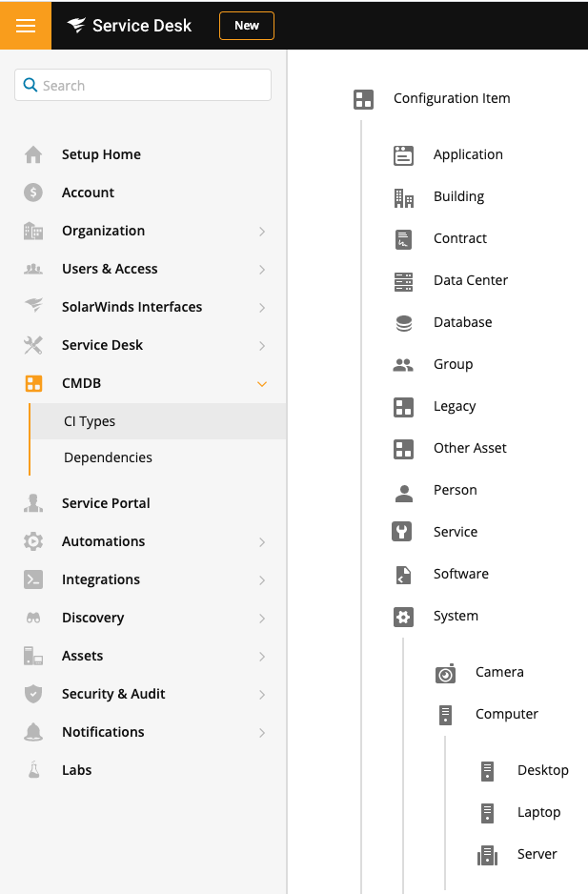Click the Camera CI type icon
The image size is (588, 894).
coord(445,673)
